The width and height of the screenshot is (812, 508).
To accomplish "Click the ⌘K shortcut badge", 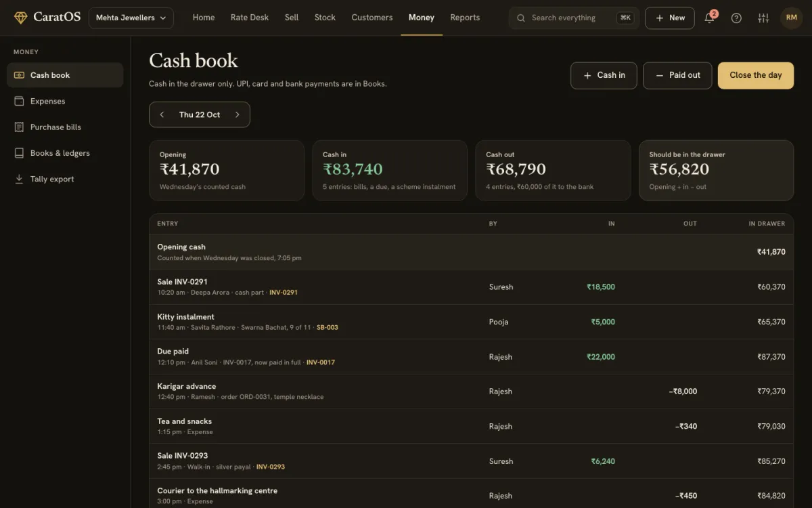I will pyautogui.click(x=625, y=18).
